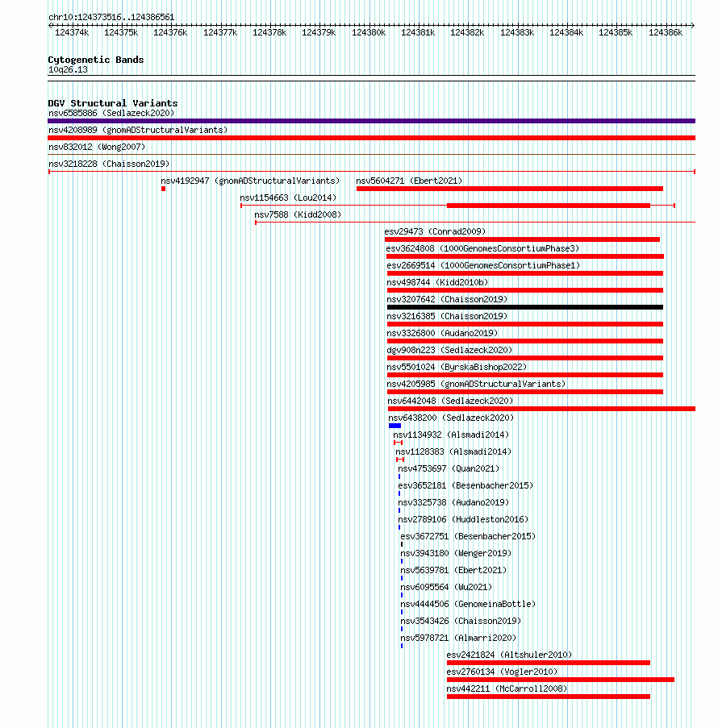This screenshot has width=718, height=728.
Task: Open esv2669514 (1000GenomesConsortiumPhase1) label
Action: point(484,265)
